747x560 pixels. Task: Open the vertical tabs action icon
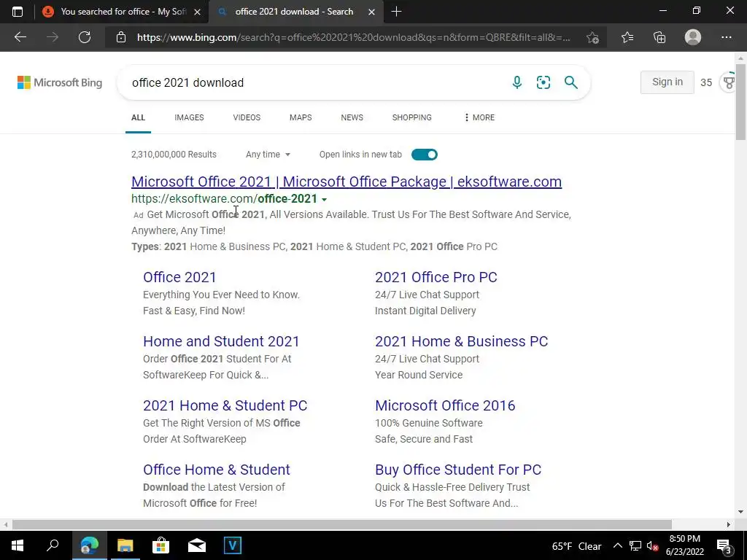tap(18, 12)
